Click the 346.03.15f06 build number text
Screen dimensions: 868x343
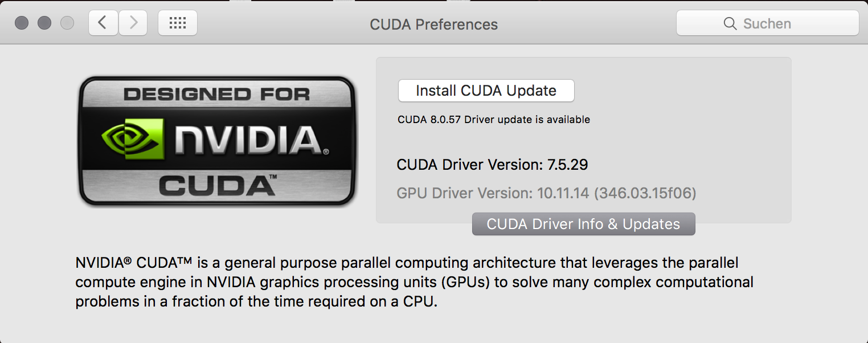tap(645, 194)
